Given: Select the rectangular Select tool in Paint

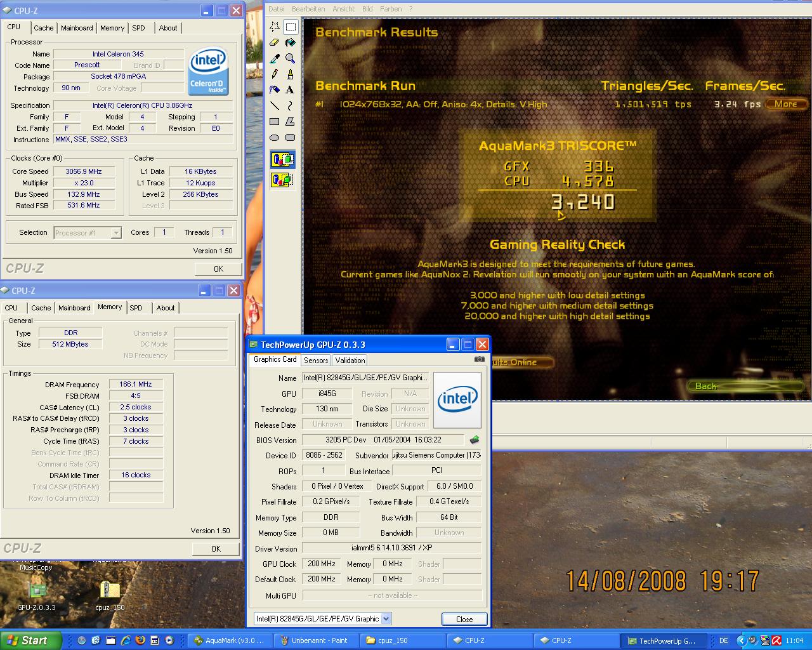Looking at the screenshot, I should (291, 27).
